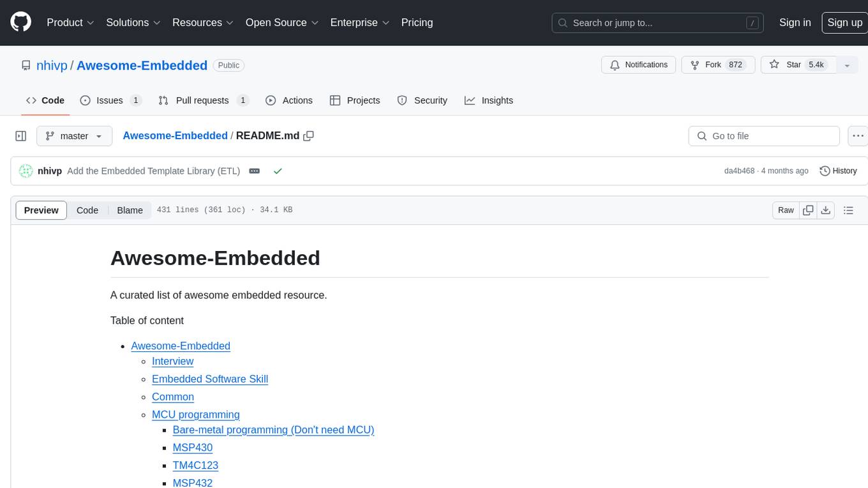Viewport: 868px width, 488px height.
Task: Open the Insights tab
Action: point(489,100)
